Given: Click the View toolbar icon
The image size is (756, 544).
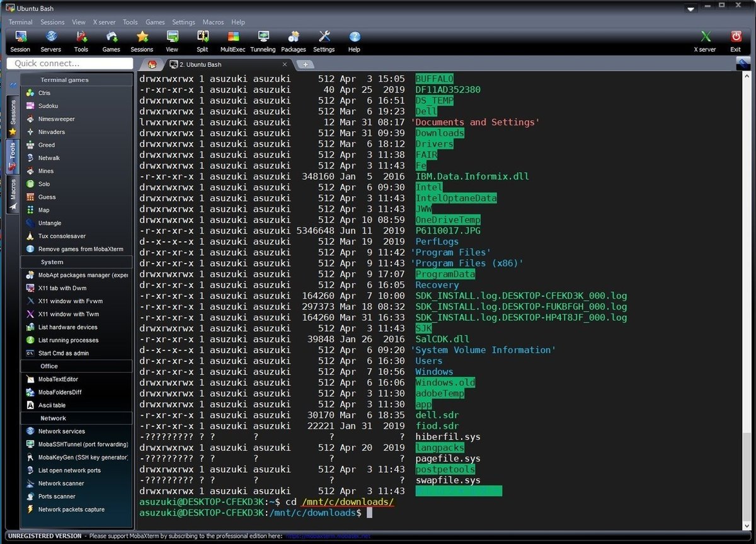Looking at the screenshot, I should click(x=172, y=42).
